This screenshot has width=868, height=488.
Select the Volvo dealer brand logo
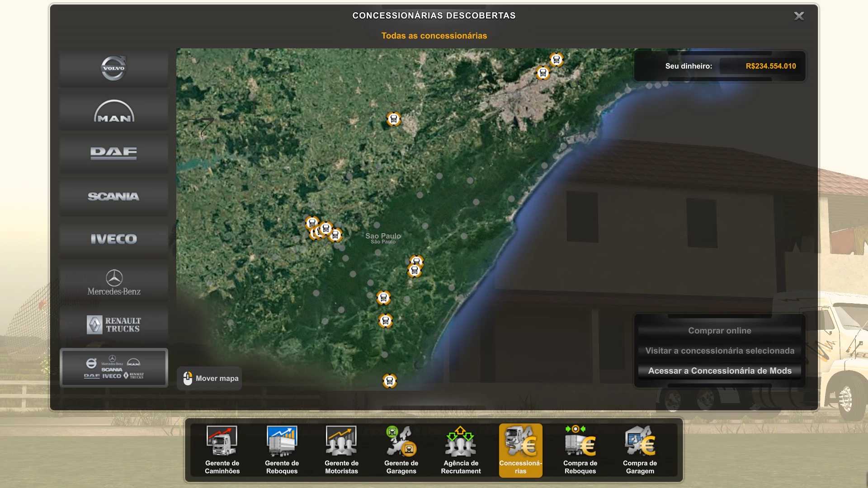click(x=113, y=68)
